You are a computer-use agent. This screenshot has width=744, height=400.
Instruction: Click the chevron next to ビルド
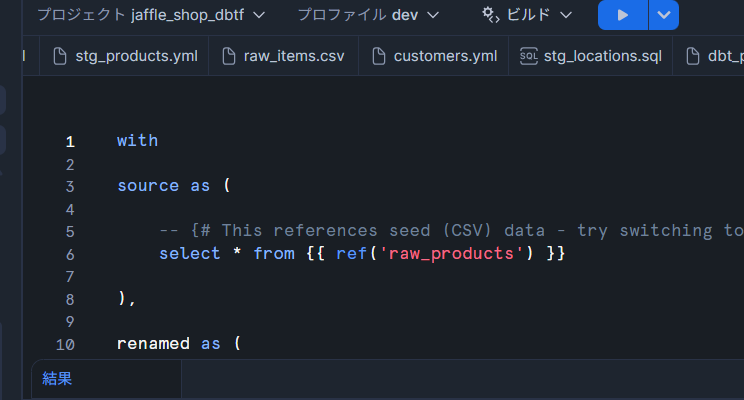point(566,15)
